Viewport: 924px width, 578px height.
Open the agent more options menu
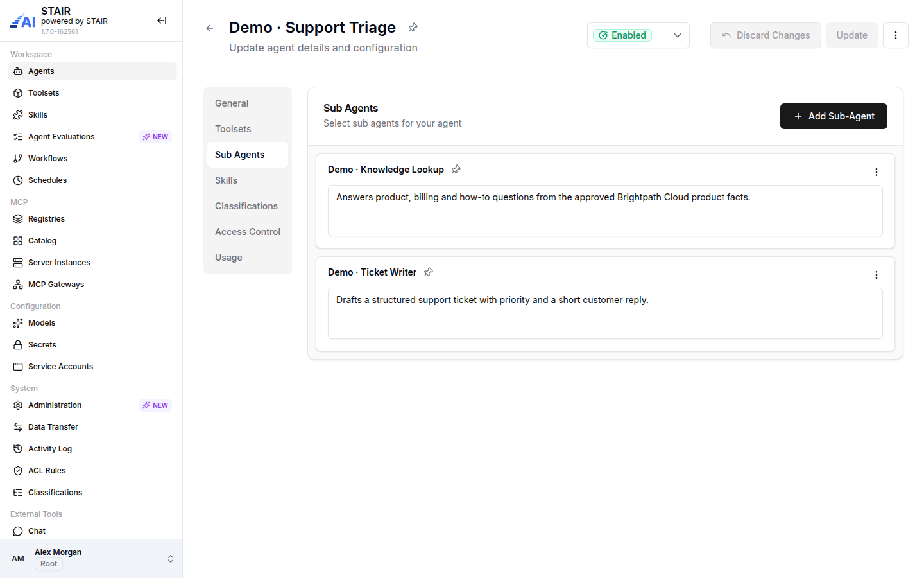point(896,35)
